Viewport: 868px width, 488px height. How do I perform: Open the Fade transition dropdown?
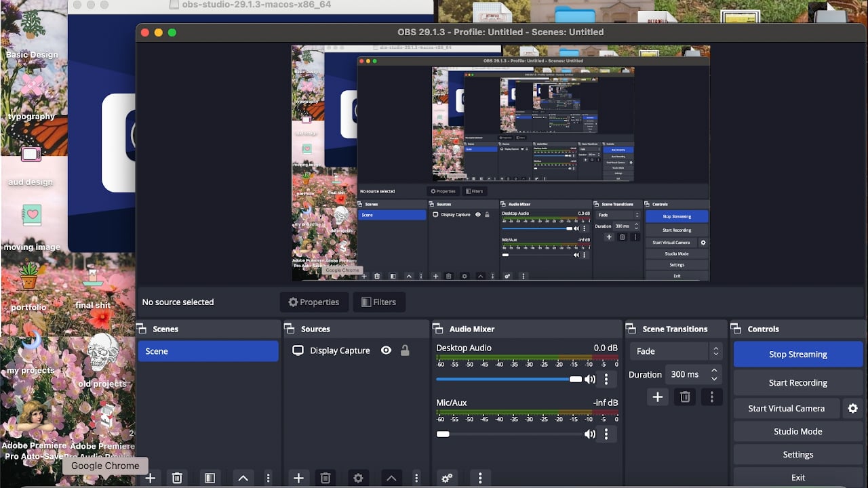[675, 351]
